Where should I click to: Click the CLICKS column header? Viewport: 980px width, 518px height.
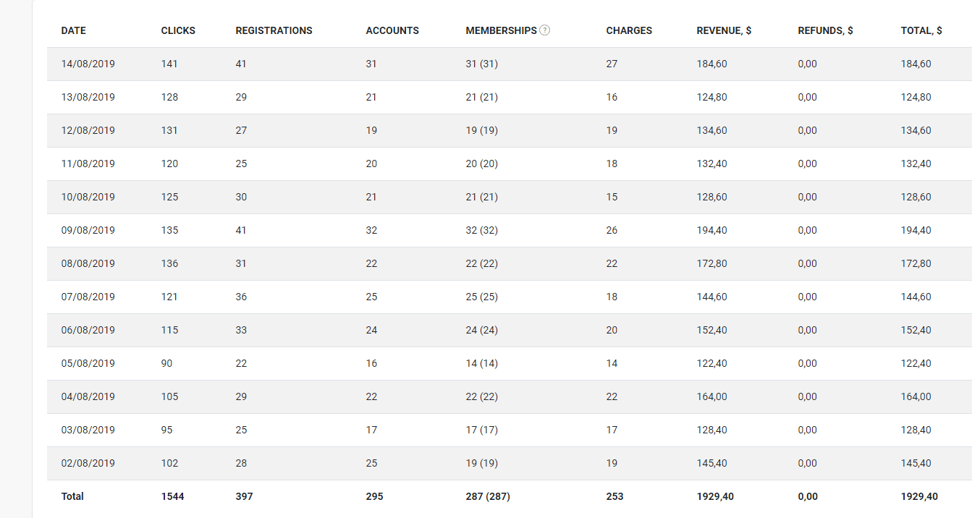coord(178,30)
